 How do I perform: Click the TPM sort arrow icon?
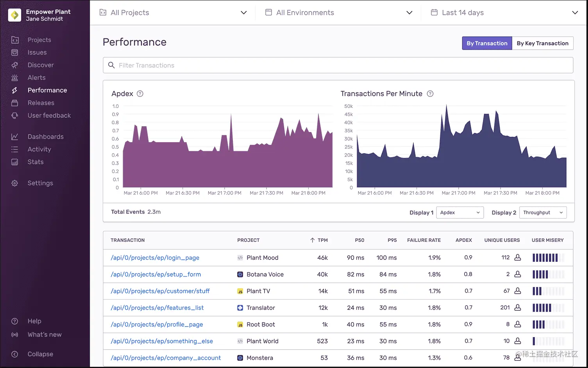coord(313,240)
